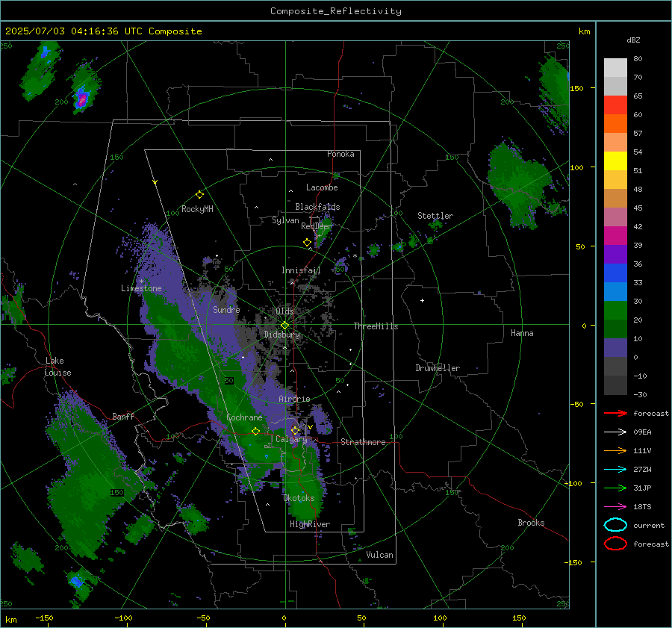The height and width of the screenshot is (628, 672).
Task: Select the bright green 20-30 dBZ swatch
Action: pyautogui.click(x=615, y=311)
